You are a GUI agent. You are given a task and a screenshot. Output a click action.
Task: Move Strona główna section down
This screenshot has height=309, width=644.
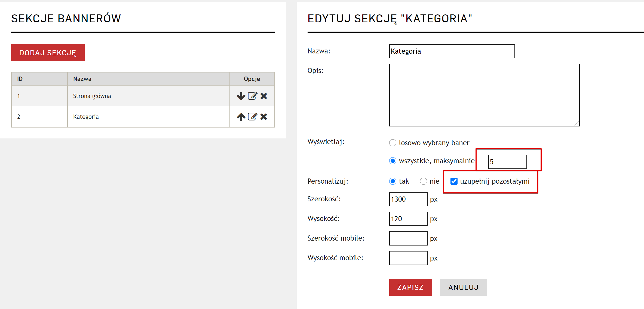[241, 96]
